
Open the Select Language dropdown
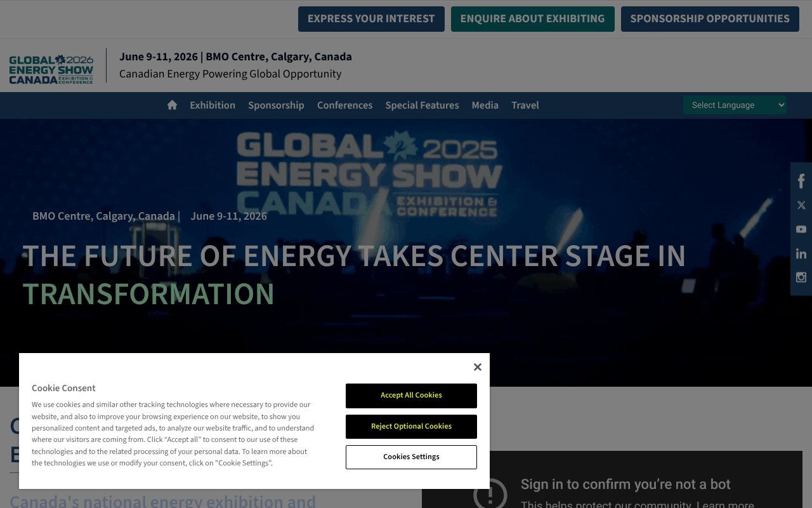tap(734, 105)
